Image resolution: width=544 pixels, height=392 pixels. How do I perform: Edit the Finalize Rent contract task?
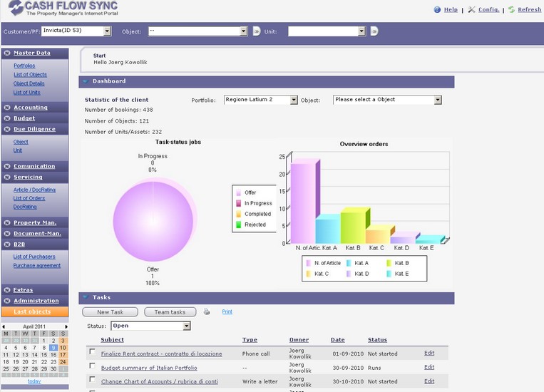[x=429, y=353]
